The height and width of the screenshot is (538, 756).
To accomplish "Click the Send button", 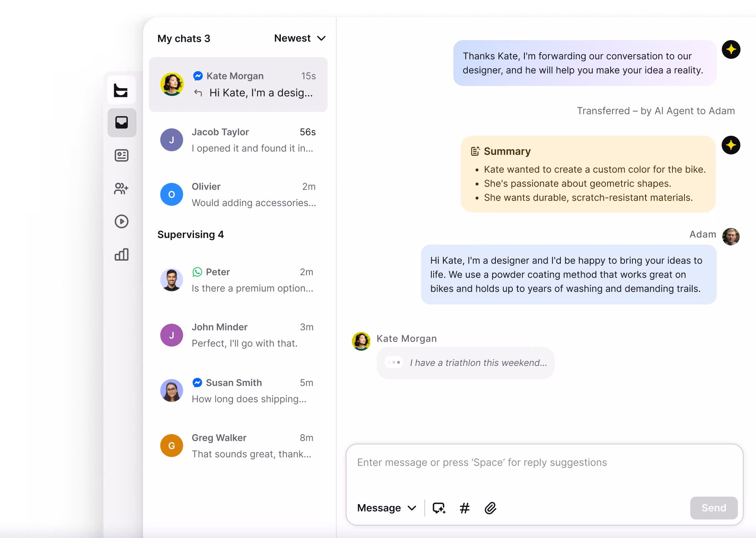I will click(714, 508).
